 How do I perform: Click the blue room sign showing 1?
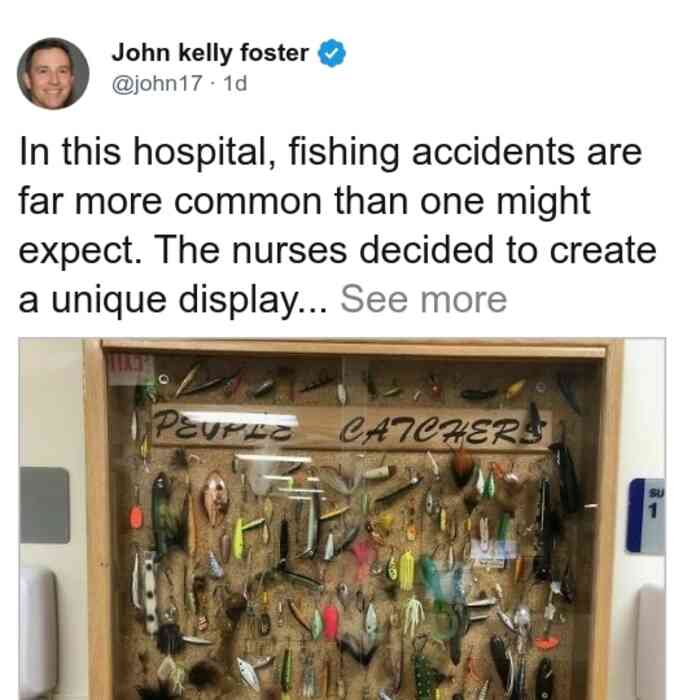pyautogui.click(x=646, y=517)
